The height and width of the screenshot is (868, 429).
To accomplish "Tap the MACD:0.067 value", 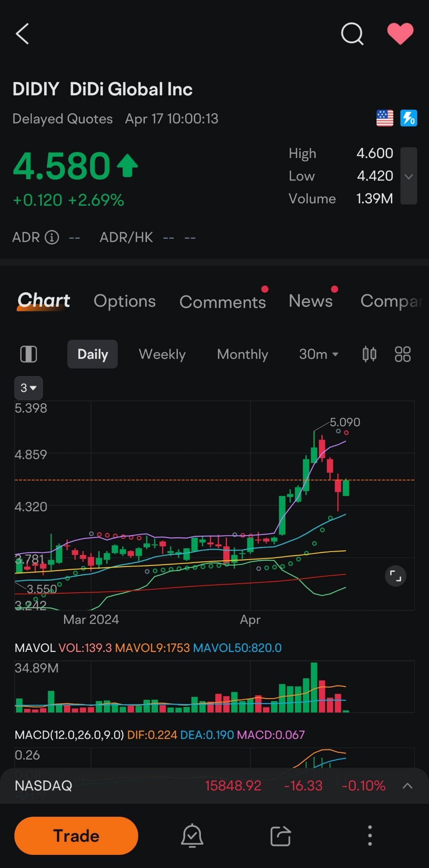I will 271,735.
